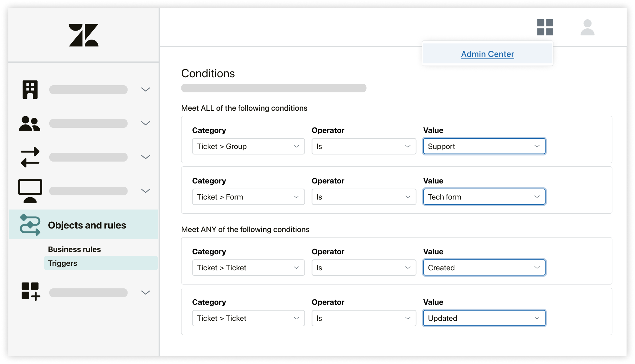Screen dimensions: 635x364
Task: Click the Objects and rules icon
Action: [29, 225]
